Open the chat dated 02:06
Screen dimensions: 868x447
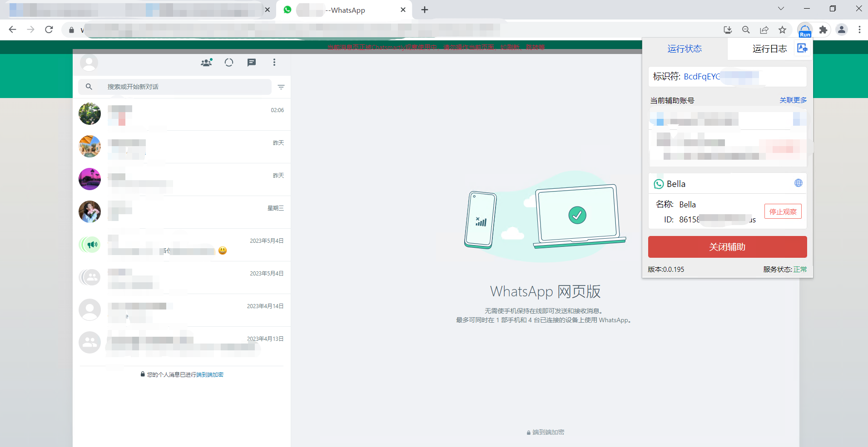pos(182,114)
